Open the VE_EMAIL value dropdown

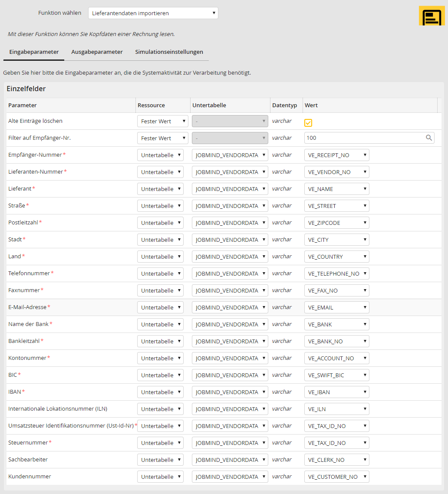click(x=336, y=307)
